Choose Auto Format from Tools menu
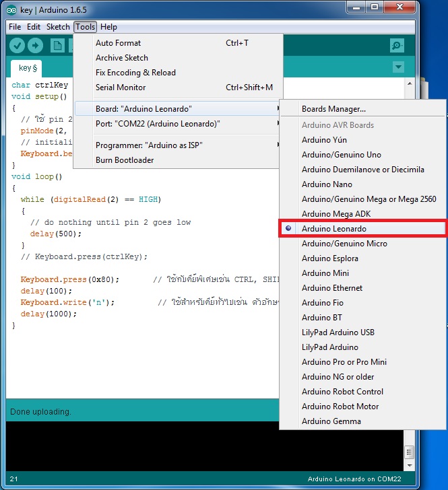448x490 pixels. (179, 43)
